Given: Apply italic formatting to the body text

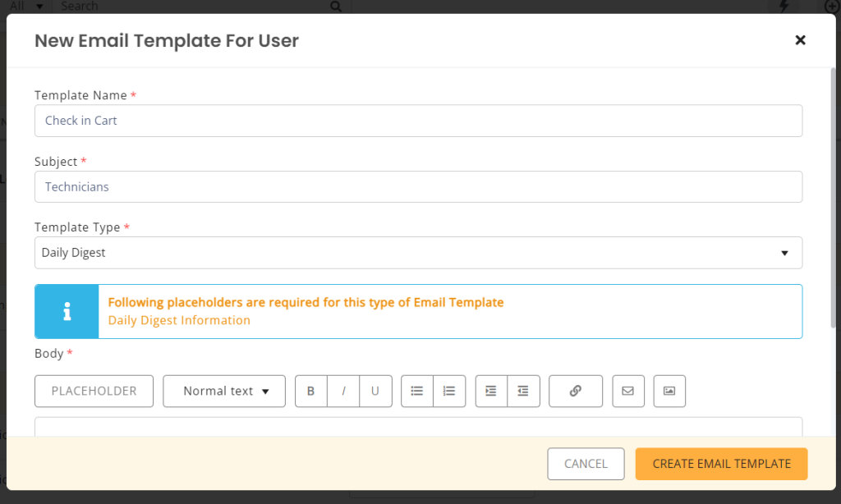Looking at the screenshot, I should [343, 391].
